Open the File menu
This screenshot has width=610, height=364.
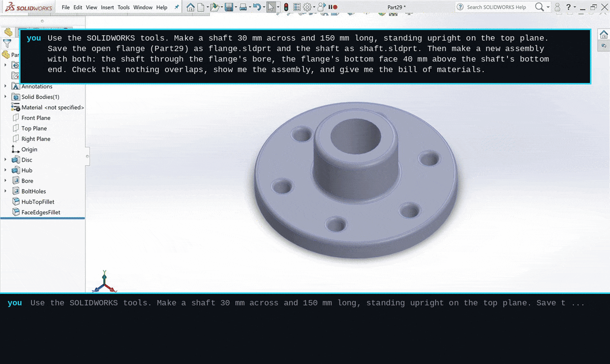(x=66, y=7)
